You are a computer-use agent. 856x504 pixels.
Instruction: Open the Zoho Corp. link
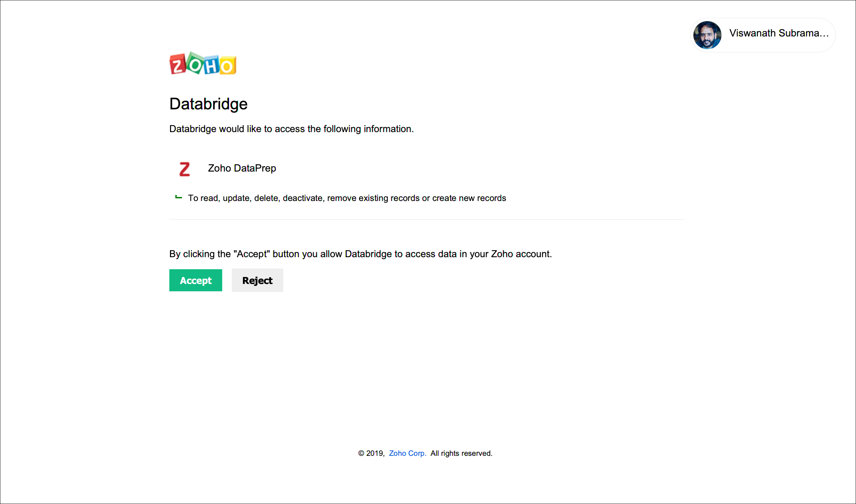(407, 453)
